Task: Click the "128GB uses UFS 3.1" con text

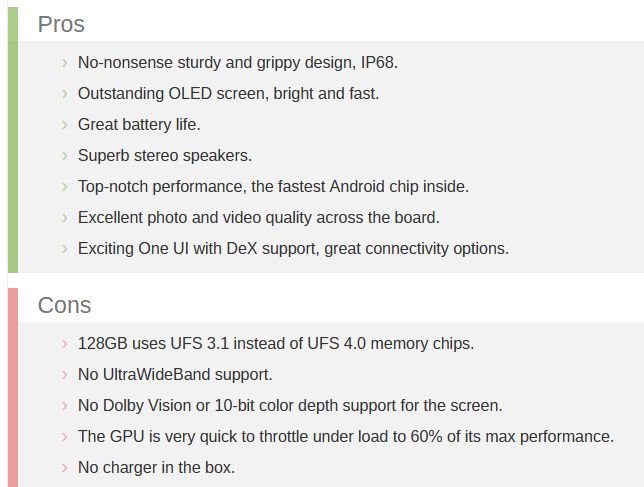Action: pos(275,344)
